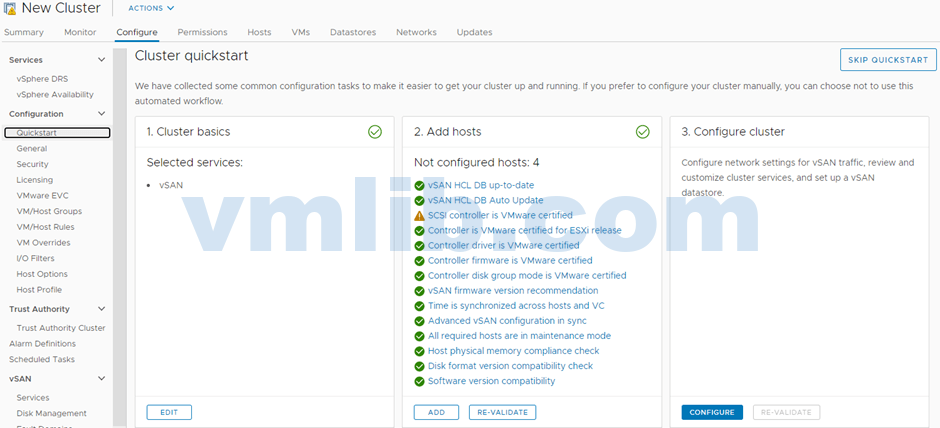Open VM/Host Rules item
This screenshot has height=428, width=940.
coord(46,227)
